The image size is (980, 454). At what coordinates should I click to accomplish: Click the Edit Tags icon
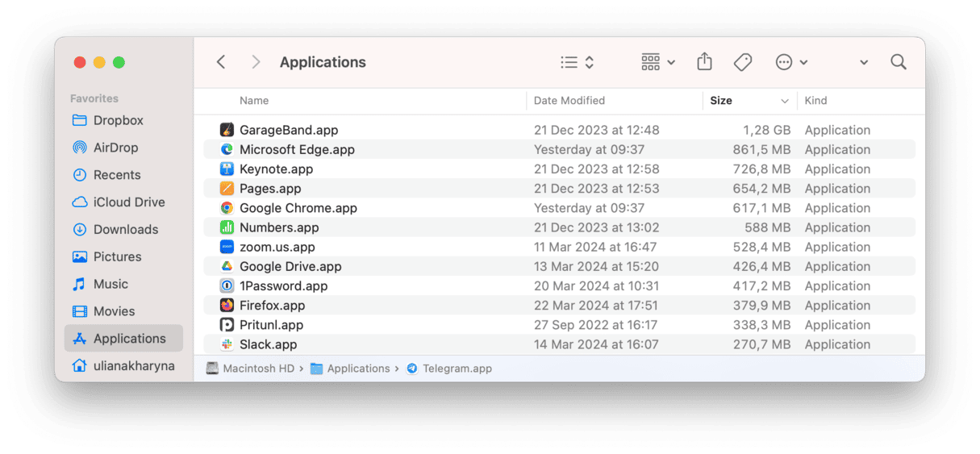coord(743,62)
